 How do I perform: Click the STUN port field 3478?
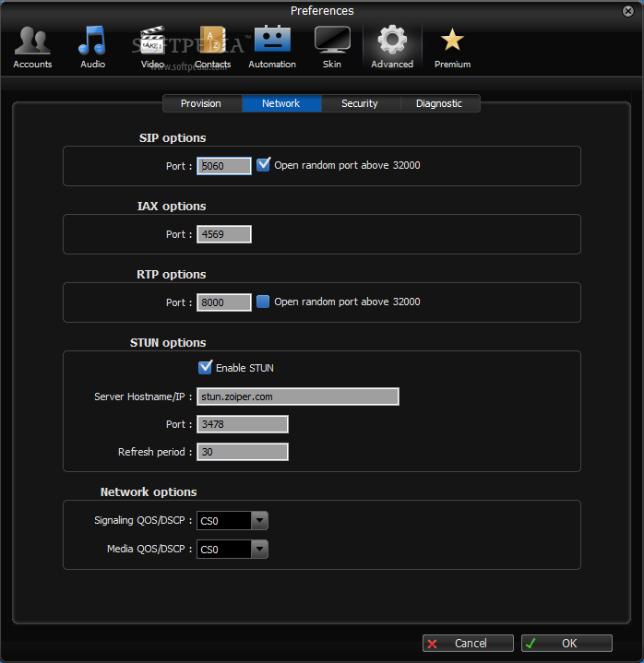243,424
